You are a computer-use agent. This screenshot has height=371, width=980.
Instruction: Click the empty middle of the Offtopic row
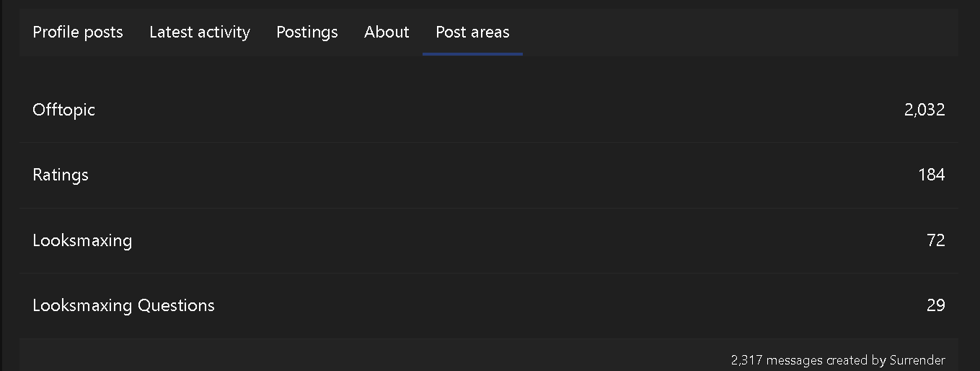click(490, 110)
